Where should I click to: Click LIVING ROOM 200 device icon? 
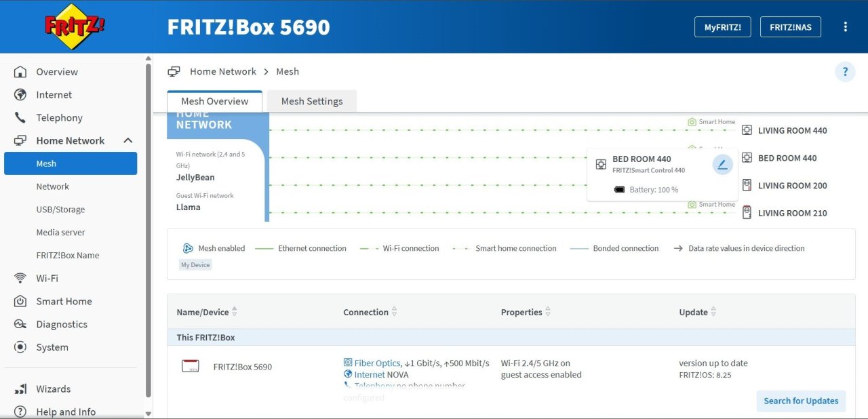[747, 185]
